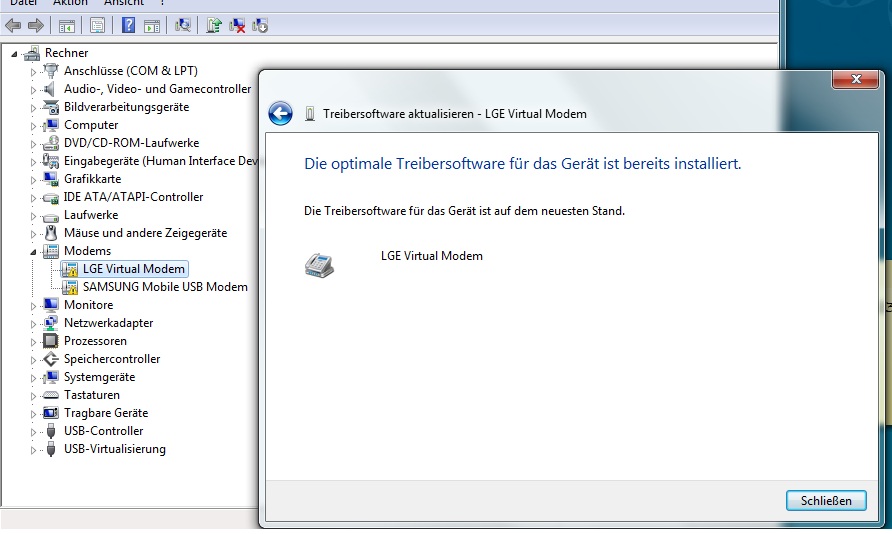Click the 'Treibersoftware aktualisieren' dialog title
892x534 pixels.
(455, 114)
